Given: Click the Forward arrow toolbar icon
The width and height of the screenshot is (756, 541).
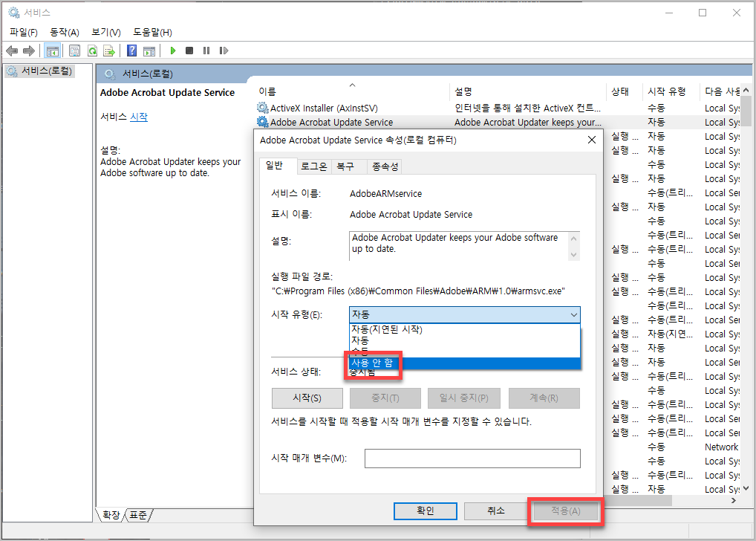Looking at the screenshot, I should (x=29, y=51).
